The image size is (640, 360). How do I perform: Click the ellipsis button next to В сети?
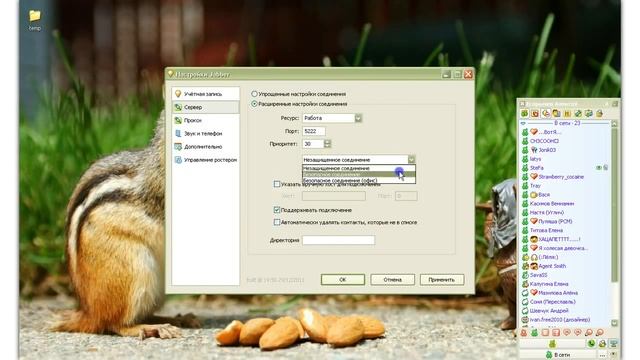pos(603,356)
